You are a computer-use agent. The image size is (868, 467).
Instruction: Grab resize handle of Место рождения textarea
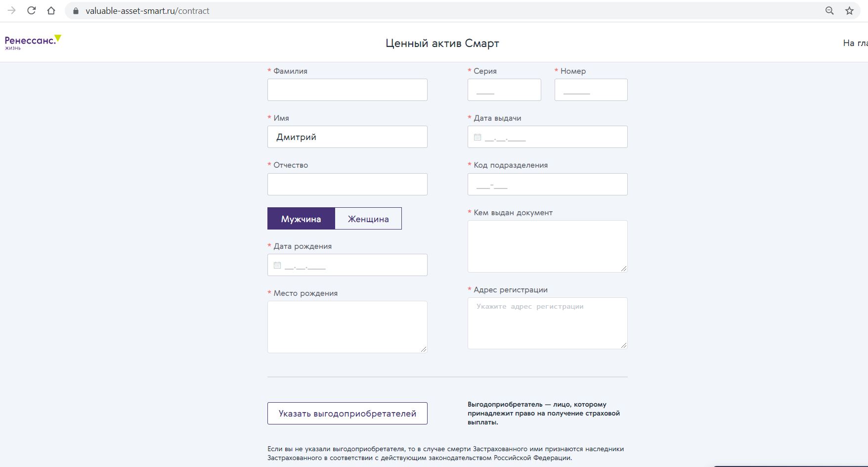point(424,349)
